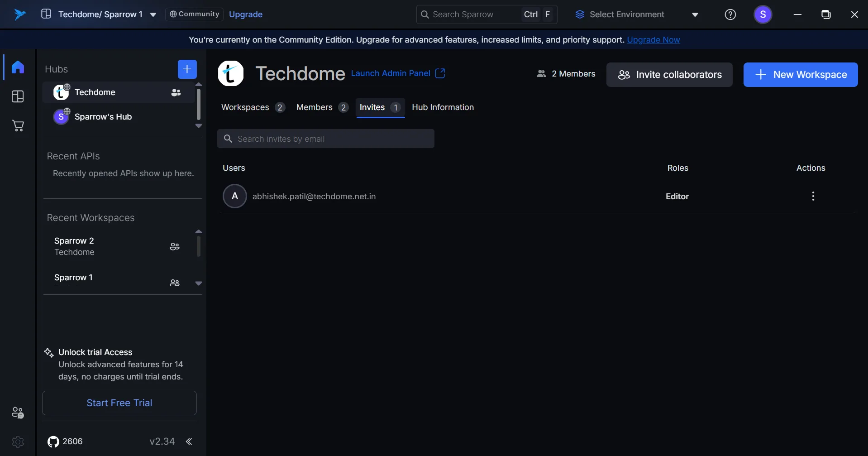Go to Home in the left sidebar

[18, 67]
